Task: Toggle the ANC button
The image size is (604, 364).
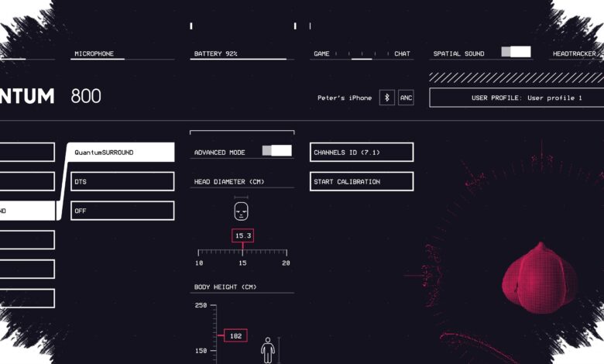Action: tap(406, 98)
